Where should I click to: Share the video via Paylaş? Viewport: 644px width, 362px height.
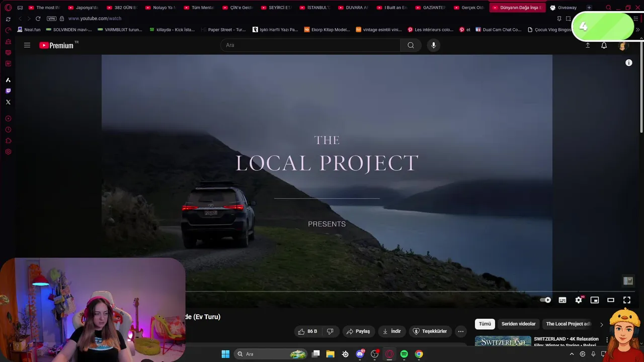[x=358, y=331]
